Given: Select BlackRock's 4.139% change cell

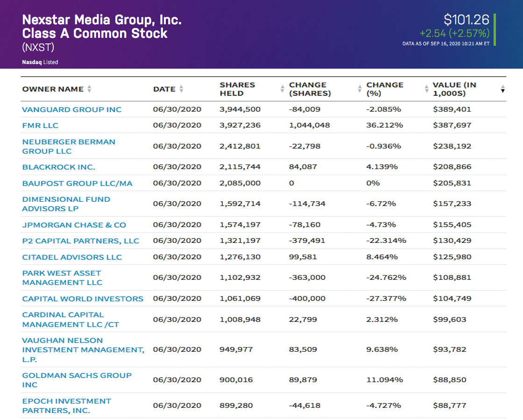Looking at the screenshot, I should [x=382, y=167].
